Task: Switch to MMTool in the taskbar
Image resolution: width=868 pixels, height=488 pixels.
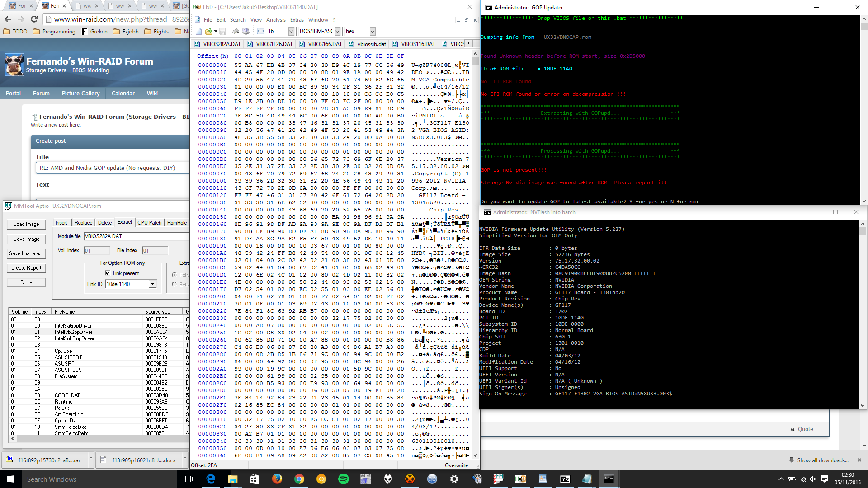Action: click(x=499, y=479)
